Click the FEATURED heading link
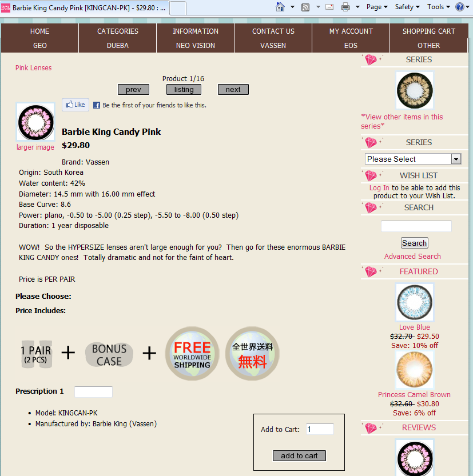 click(419, 271)
